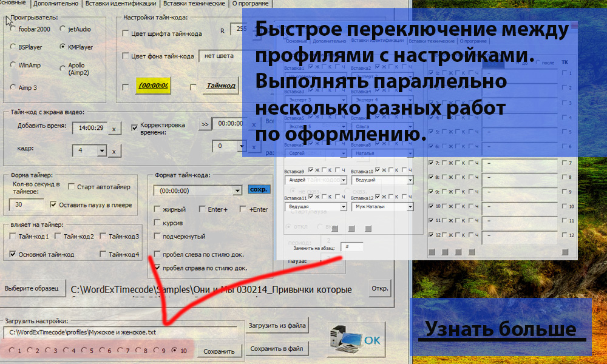607x364 pixels.
Task: Click the Добавить время field 14:00:29
Action: coord(90,128)
